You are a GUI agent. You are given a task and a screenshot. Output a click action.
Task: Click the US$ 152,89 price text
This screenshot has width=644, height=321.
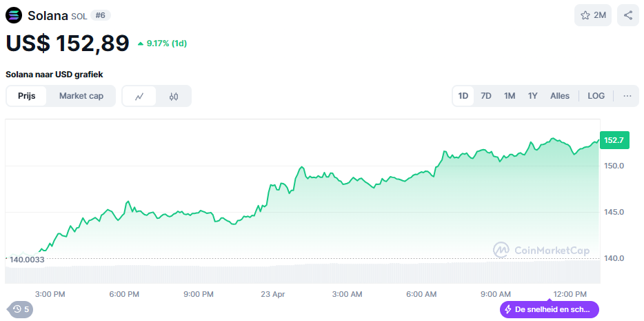(68, 43)
